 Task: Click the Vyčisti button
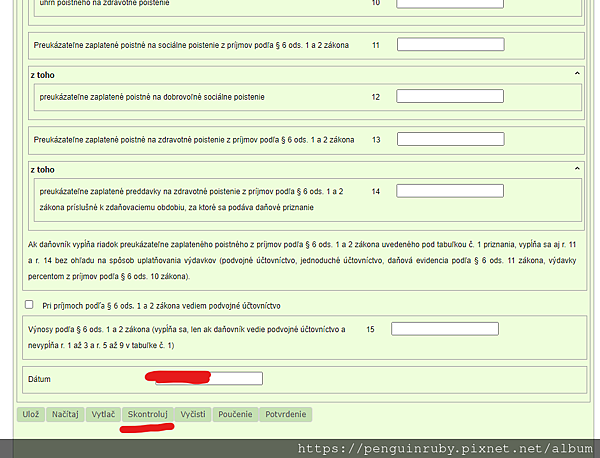tap(193, 414)
